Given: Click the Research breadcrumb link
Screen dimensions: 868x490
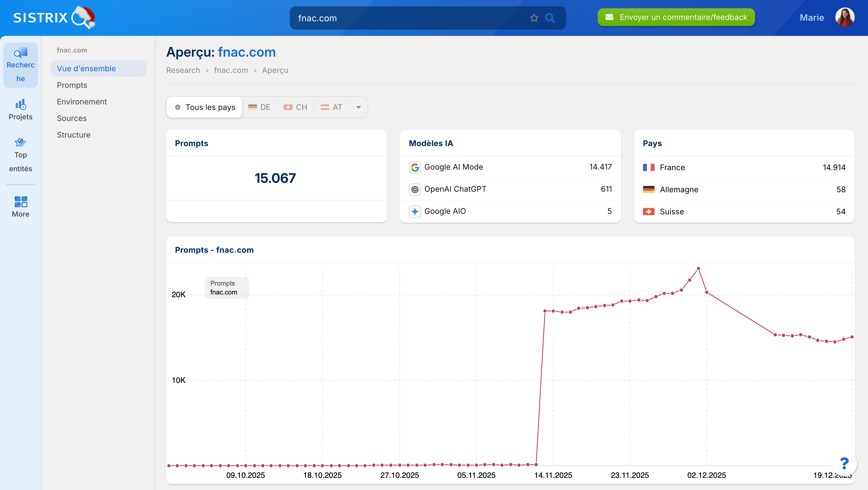Looking at the screenshot, I should coord(183,70).
